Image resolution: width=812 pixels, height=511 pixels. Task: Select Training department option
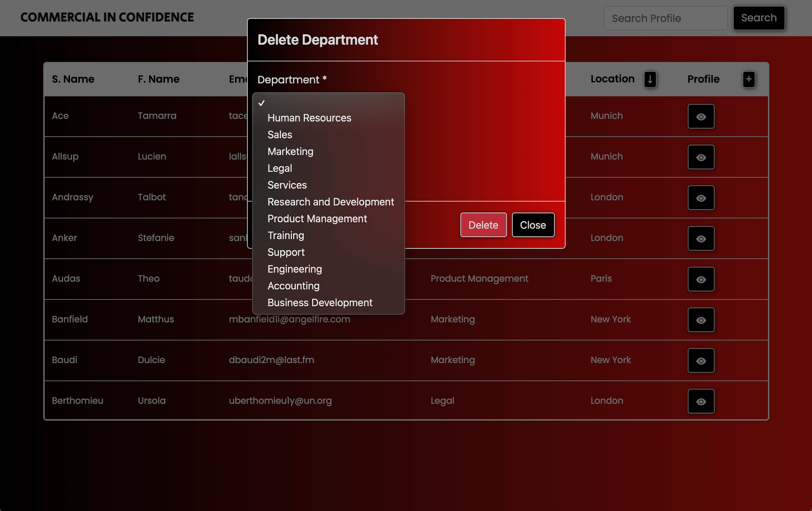coord(329,235)
